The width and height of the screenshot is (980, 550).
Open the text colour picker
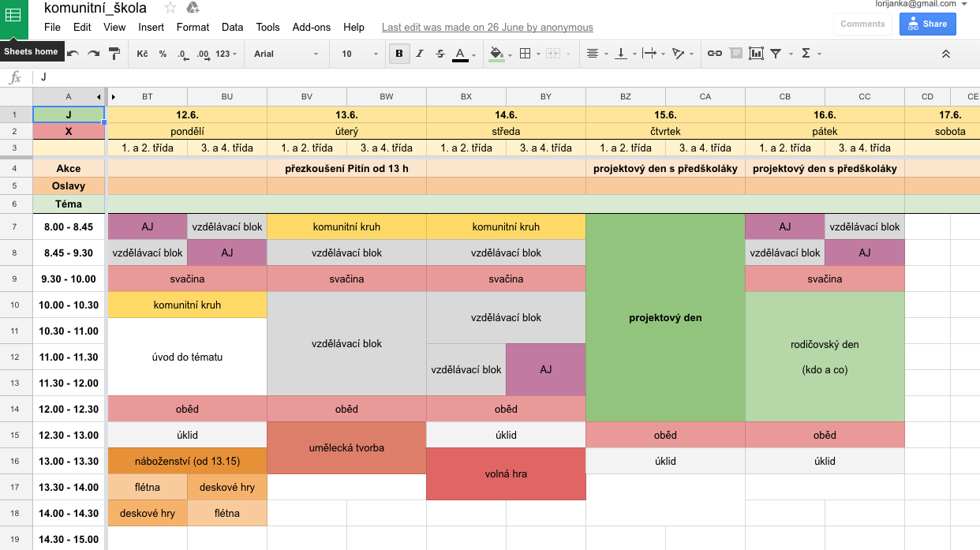point(464,54)
